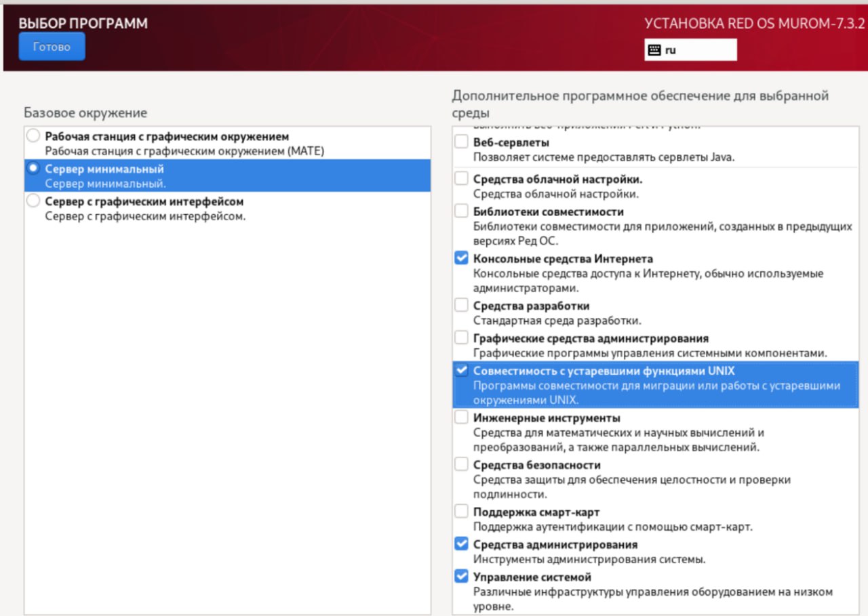Check the Средства разработки checkbox
The height and width of the screenshot is (616, 868).
coord(461,306)
